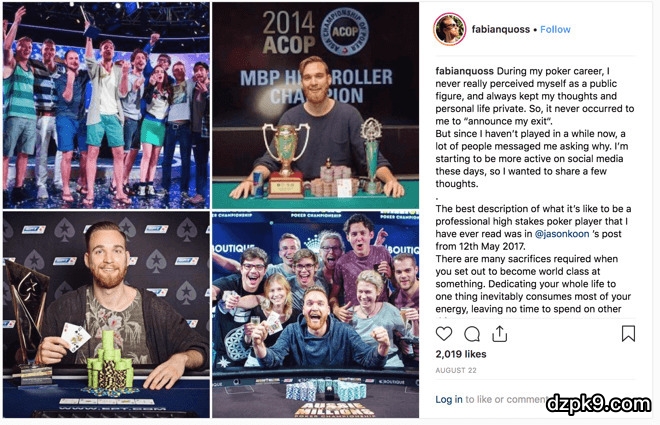Open the Aussie Millions group photo
Image resolution: width=660 pixels, height=425 pixels.
coord(315,314)
